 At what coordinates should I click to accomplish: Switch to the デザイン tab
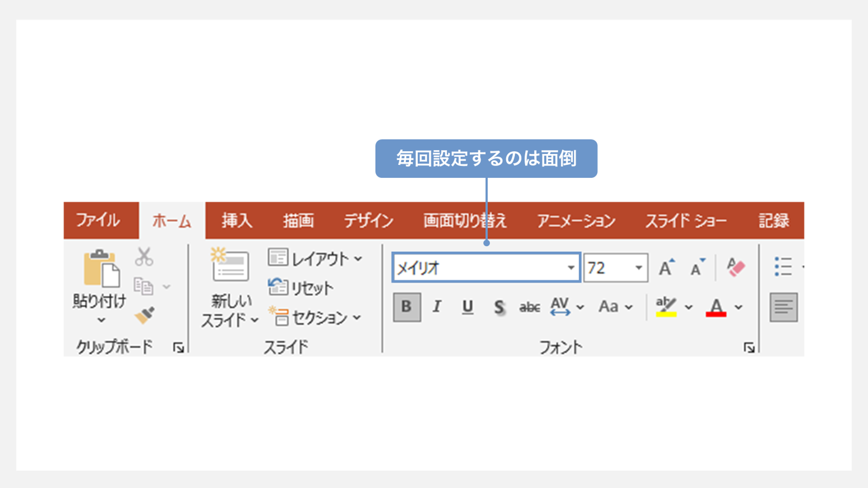(369, 221)
